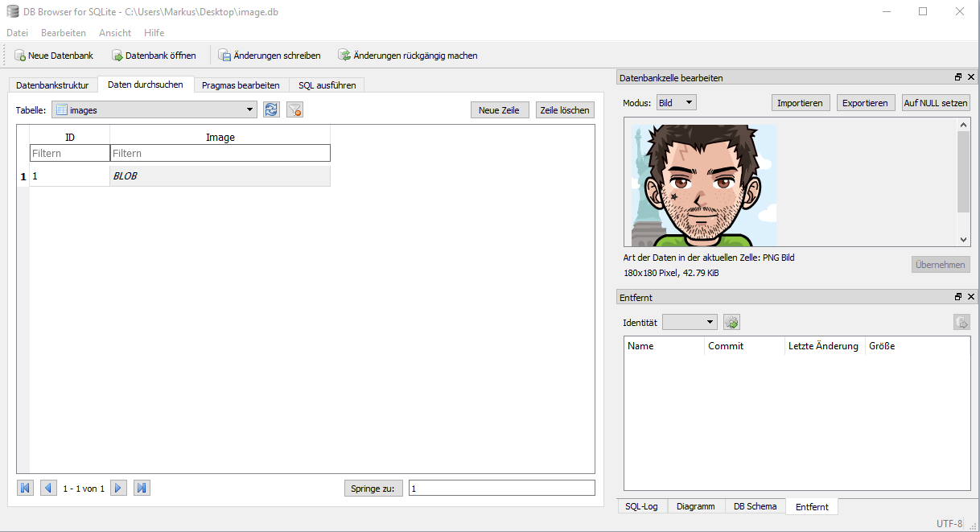Refresh table data with blue arrows icon
This screenshot has width=980, height=532.
(x=271, y=109)
